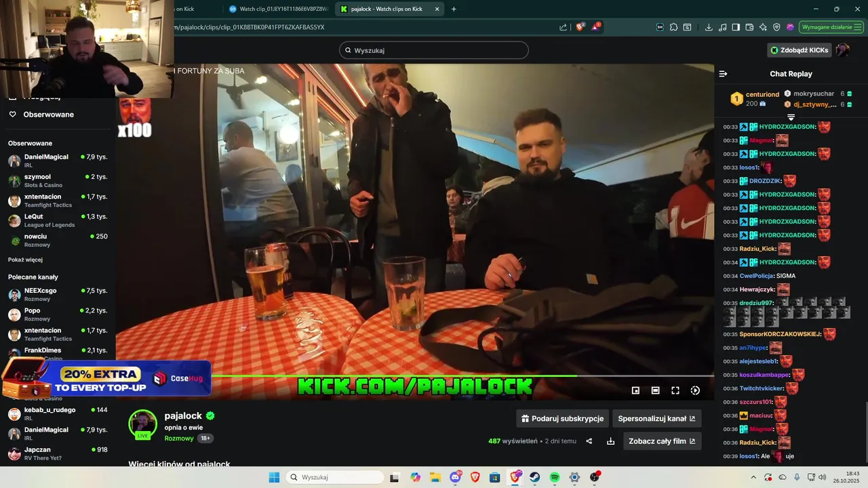Click the Kick Wyszukaj search field

[434, 50]
